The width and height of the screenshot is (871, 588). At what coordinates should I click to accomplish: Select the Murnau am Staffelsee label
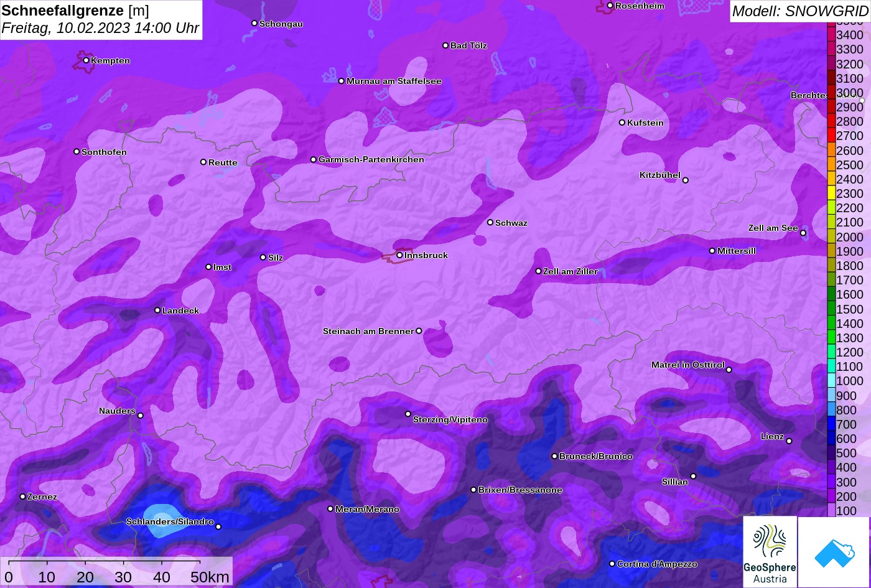coord(394,81)
